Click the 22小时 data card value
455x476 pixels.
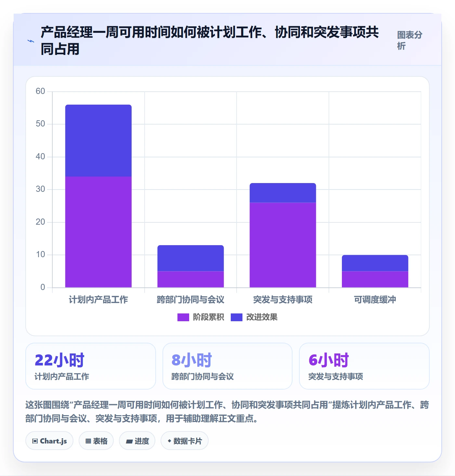coord(59,360)
